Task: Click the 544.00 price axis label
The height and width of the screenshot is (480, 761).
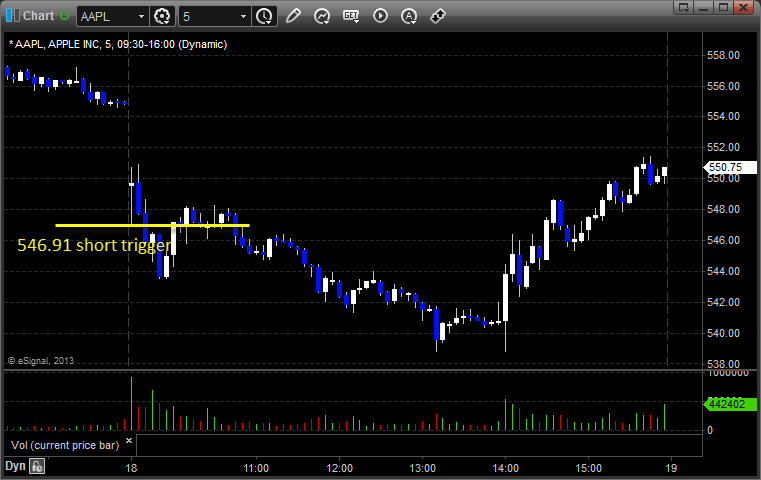Action: point(723,271)
